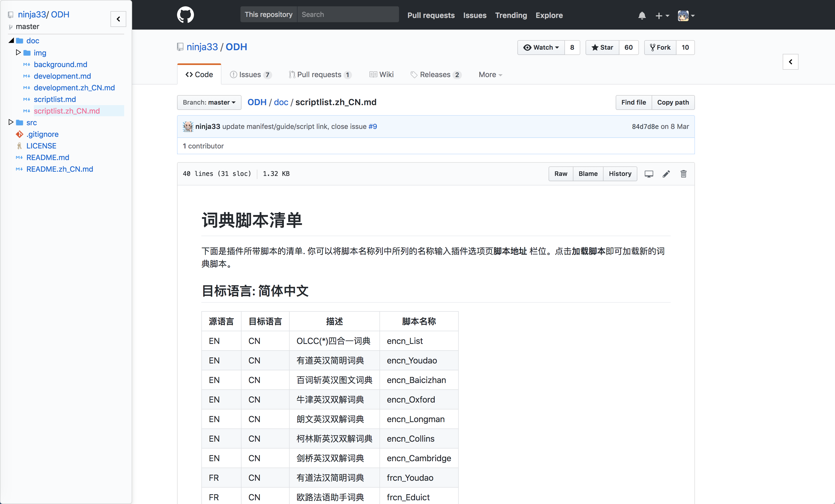Open the notifications bell
The width and height of the screenshot is (835, 504).
(x=642, y=16)
